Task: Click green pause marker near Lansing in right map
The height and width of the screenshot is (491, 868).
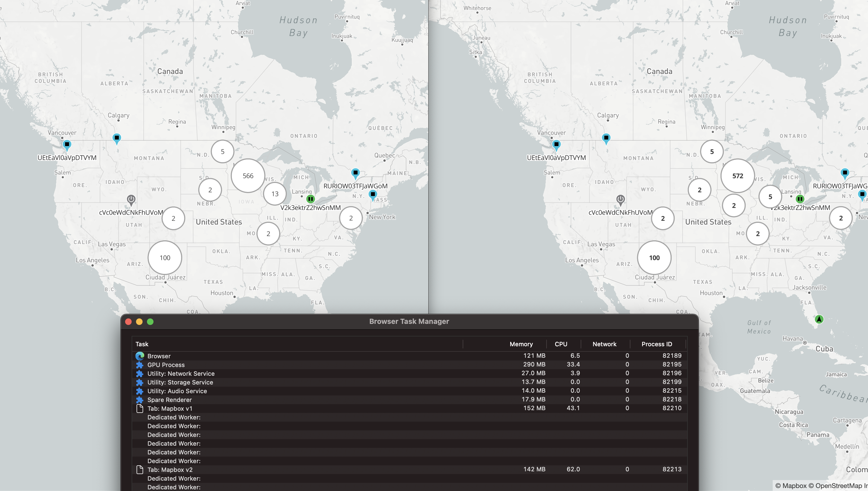Action: pyautogui.click(x=799, y=199)
